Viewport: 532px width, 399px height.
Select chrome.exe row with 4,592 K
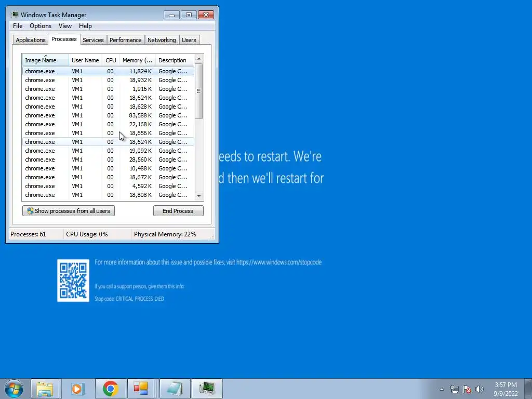108,186
